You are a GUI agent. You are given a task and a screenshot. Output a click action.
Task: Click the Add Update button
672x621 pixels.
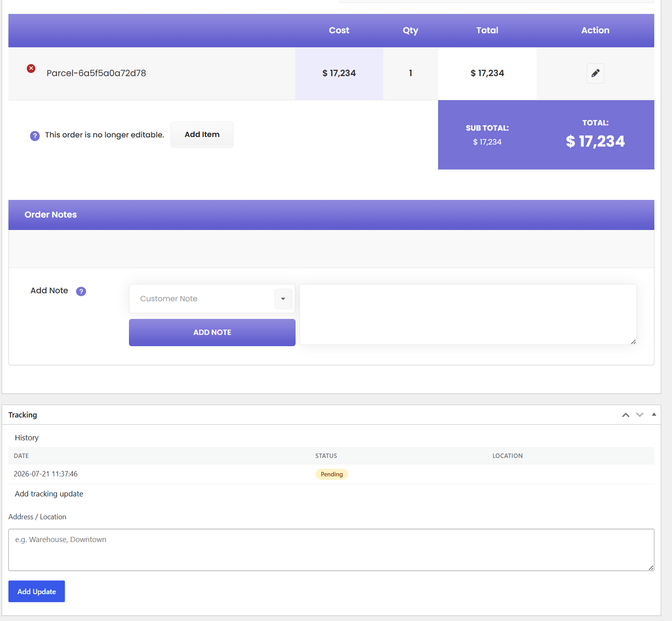[x=37, y=591]
